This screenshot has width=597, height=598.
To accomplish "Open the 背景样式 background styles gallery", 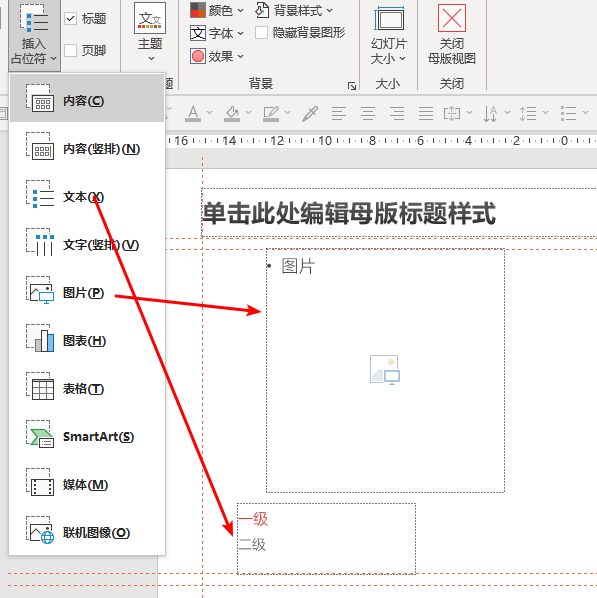I will point(294,11).
